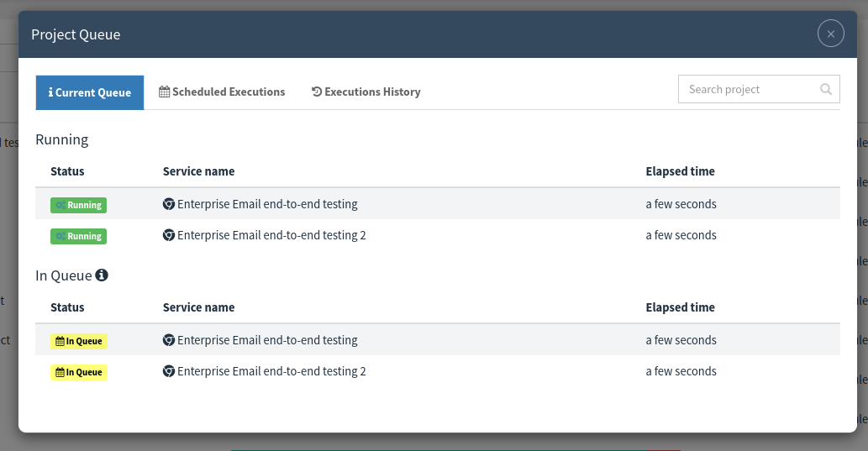Switch to the Current Queue tab

90,92
